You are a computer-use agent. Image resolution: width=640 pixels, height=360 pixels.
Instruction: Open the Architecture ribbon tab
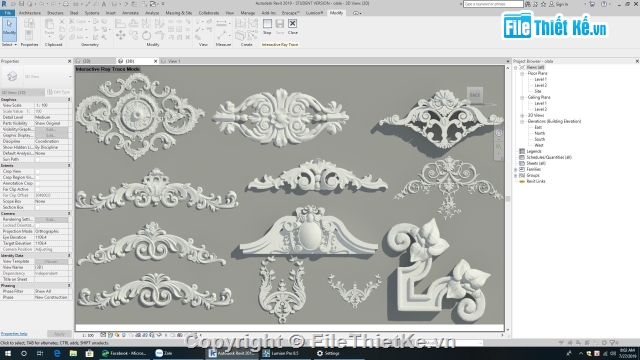[30, 13]
